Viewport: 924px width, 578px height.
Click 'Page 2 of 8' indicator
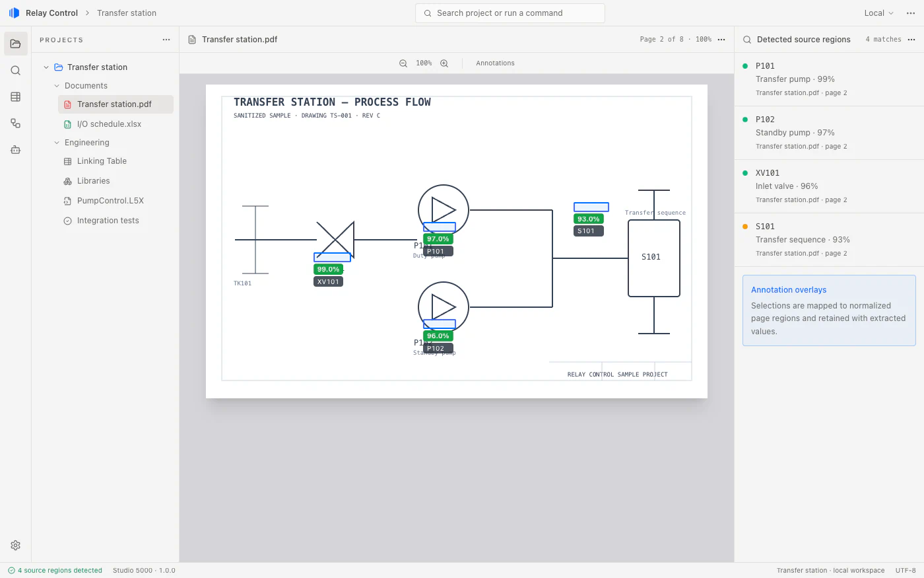[x=661, y=40]
